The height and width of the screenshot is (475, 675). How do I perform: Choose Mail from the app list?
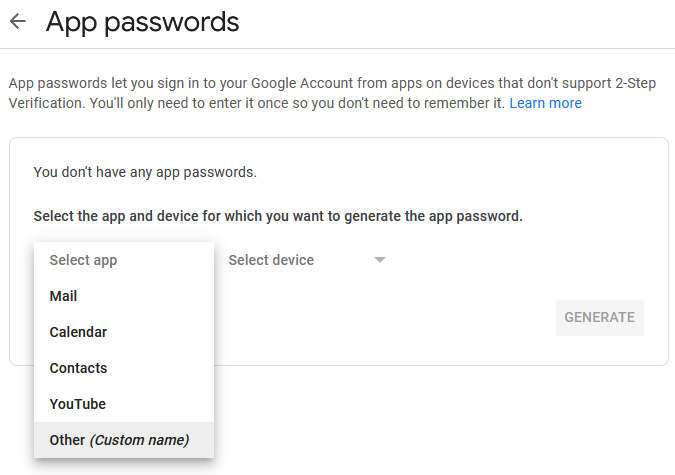pos(63,296)
